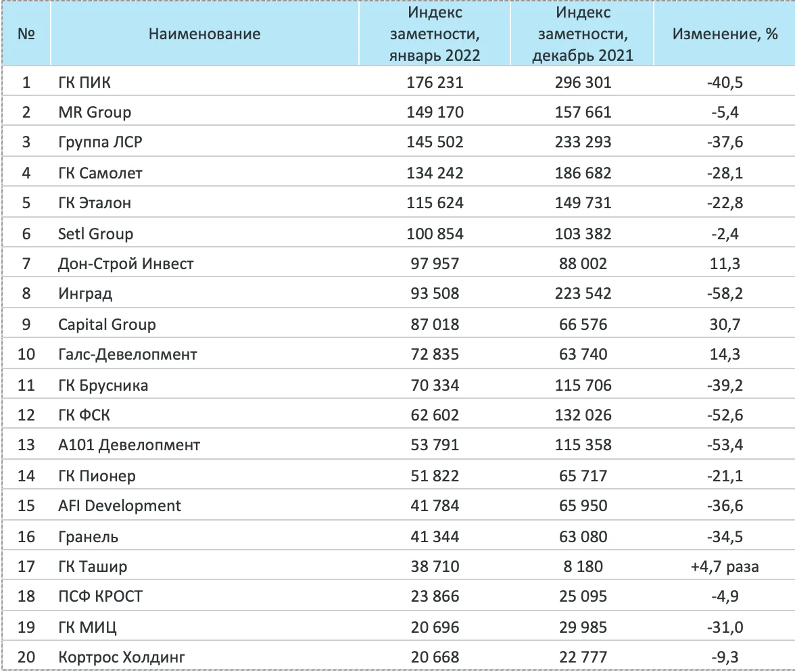Click the "Дон-Строй Инвест" name cell

coord(126,264)
